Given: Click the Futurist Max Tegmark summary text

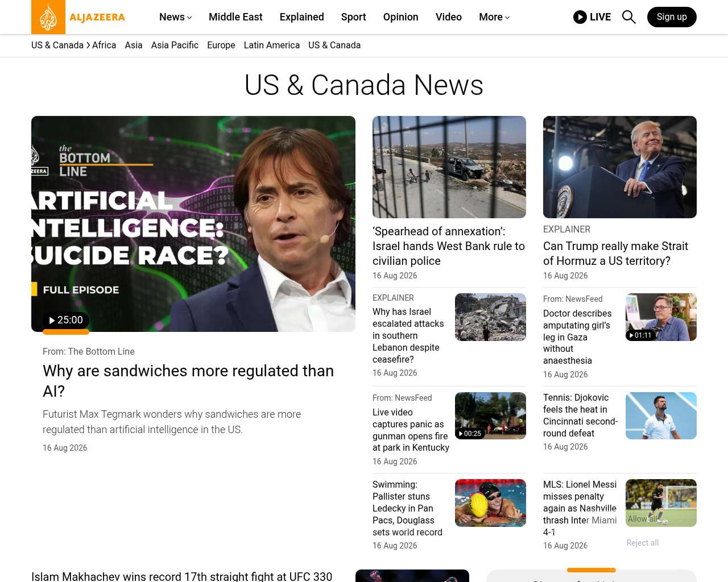Looking at the screenshot, I should [x=172, y=422].
